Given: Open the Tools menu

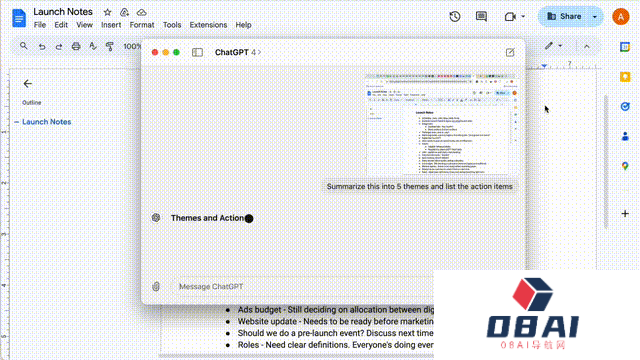Looking at the screenshot, I should coord(172,25).
